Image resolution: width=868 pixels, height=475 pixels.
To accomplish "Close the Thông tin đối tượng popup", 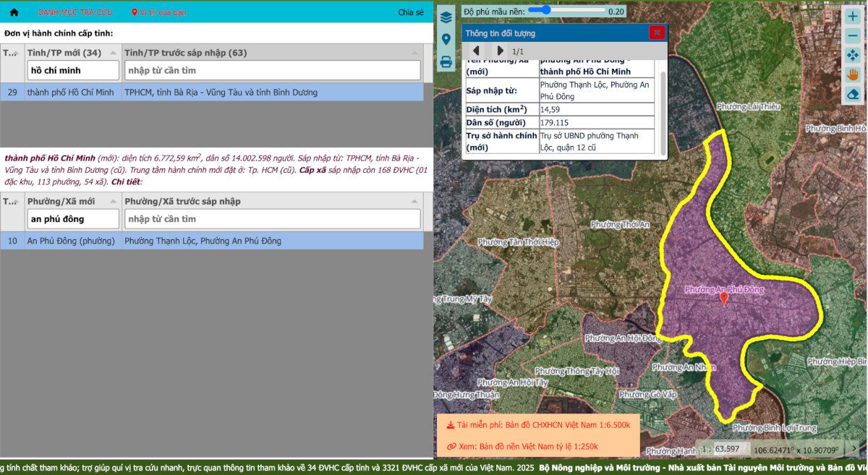I will (656, 33).
